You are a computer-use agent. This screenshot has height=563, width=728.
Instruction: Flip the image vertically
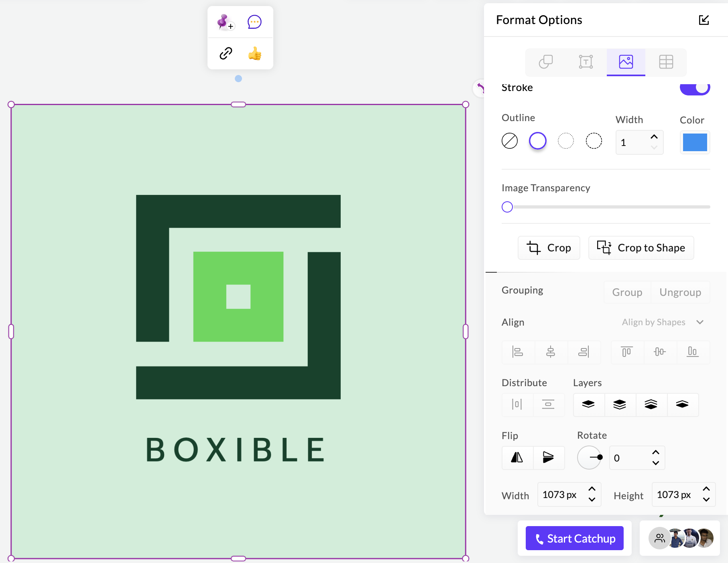(x=549, y=458)
